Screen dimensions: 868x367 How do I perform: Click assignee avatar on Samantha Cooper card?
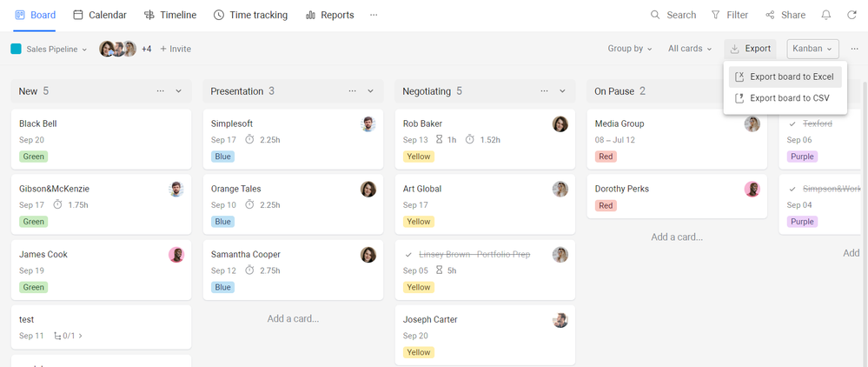tap(368, 255)
